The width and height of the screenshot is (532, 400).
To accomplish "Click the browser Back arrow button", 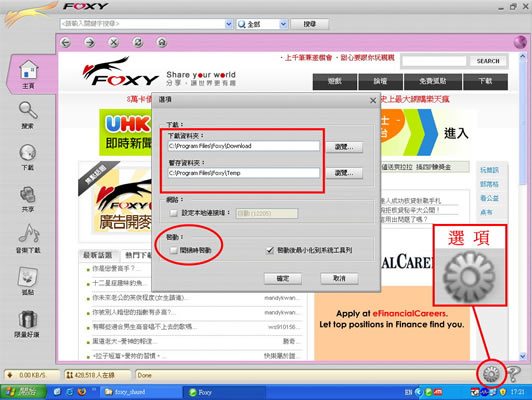I will [x=65, y=43].
